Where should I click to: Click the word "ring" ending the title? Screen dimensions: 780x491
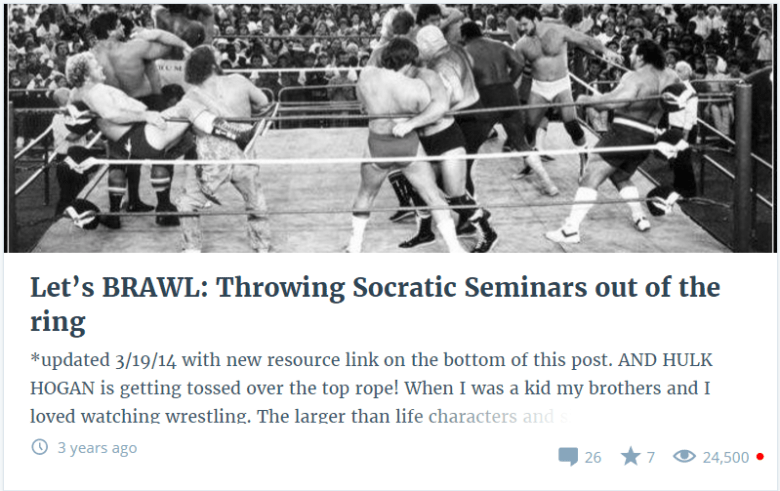58,322
